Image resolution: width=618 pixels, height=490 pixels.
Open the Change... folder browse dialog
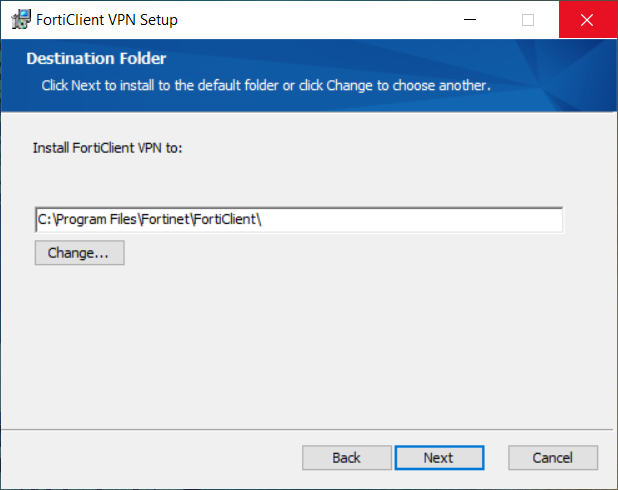80,253
